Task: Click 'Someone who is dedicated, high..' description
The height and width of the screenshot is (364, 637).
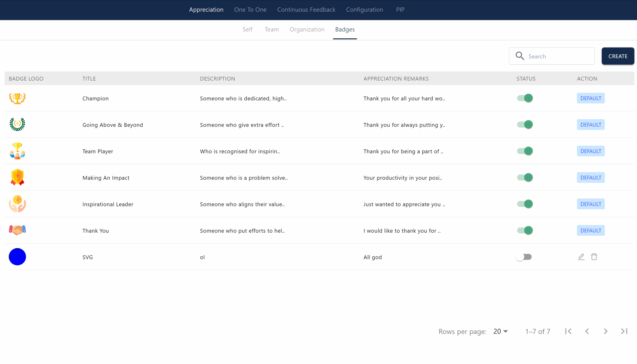Action: [x=243, y=99]
